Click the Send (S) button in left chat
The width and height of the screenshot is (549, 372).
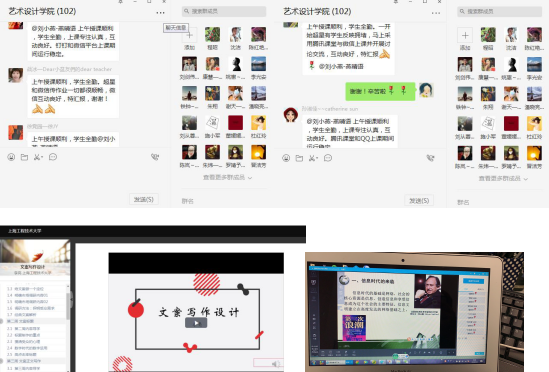click(x=144, y=199)
